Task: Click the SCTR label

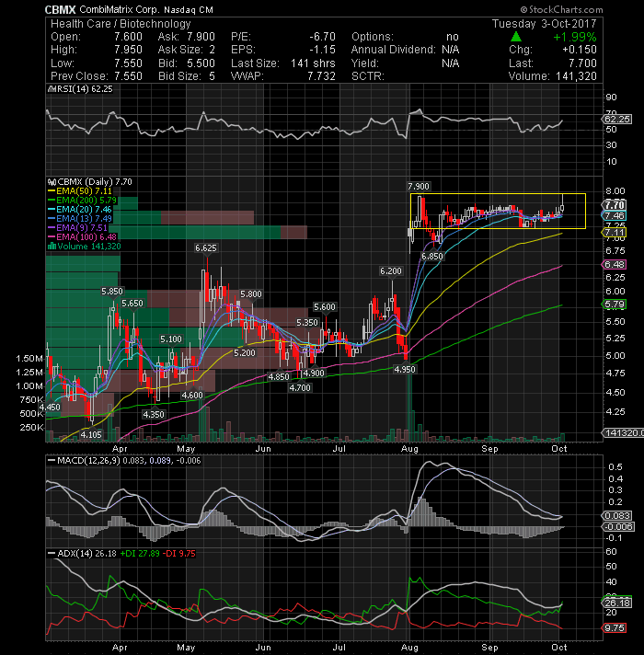Action: pos(367,76)
